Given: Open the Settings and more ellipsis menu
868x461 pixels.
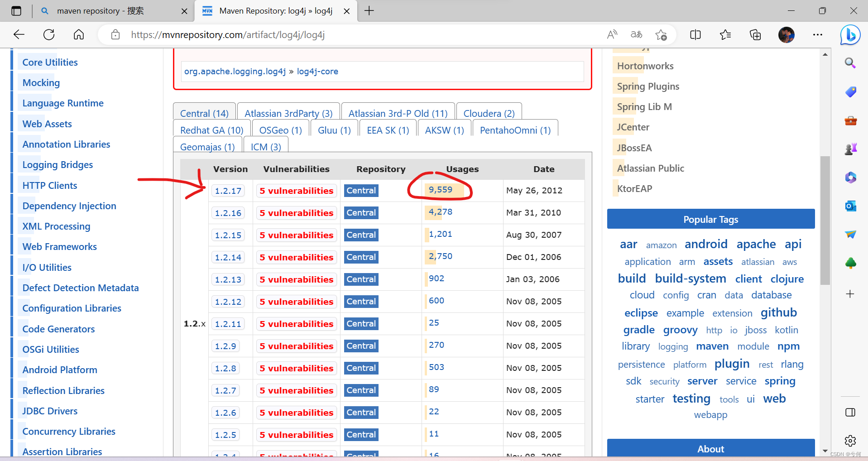Looking at the screenshot, I should coord(818,34).
